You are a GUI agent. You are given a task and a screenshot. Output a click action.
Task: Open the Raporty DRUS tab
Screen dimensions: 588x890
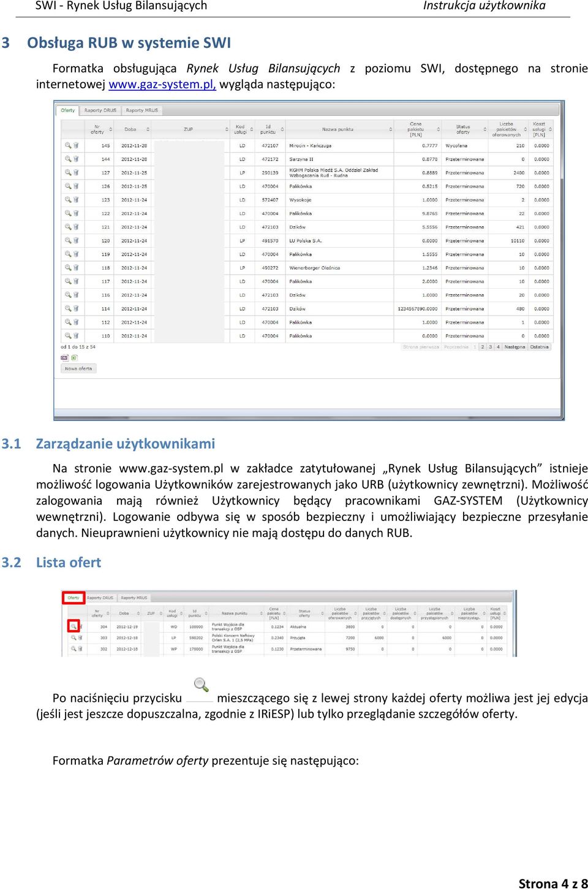[100, 110]
